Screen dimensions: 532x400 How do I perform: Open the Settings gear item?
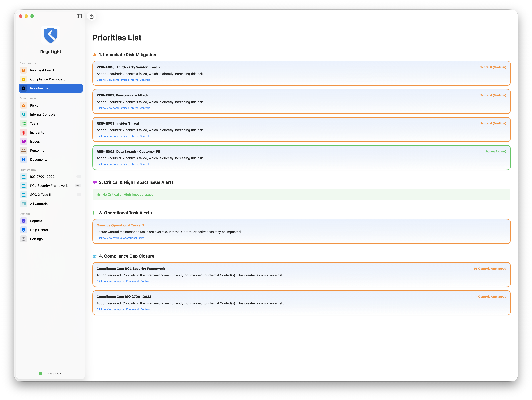[x=36, y=239]
